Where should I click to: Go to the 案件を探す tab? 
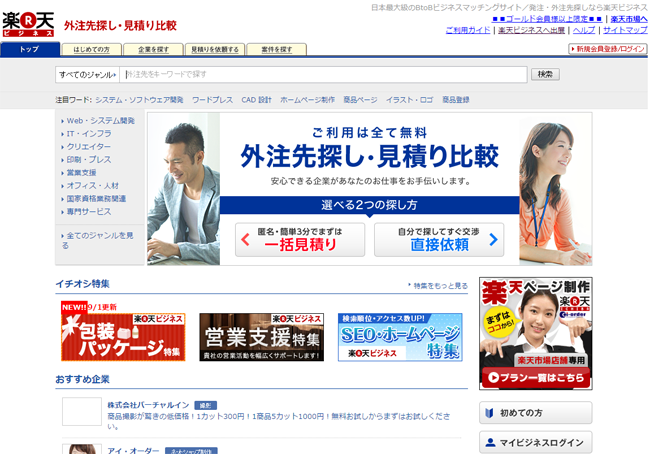(276, 49)
